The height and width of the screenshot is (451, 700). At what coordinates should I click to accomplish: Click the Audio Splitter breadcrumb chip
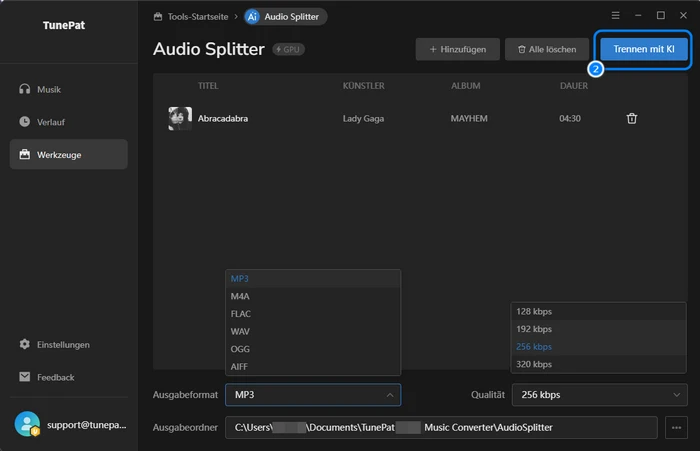click(x=285, y=17)
